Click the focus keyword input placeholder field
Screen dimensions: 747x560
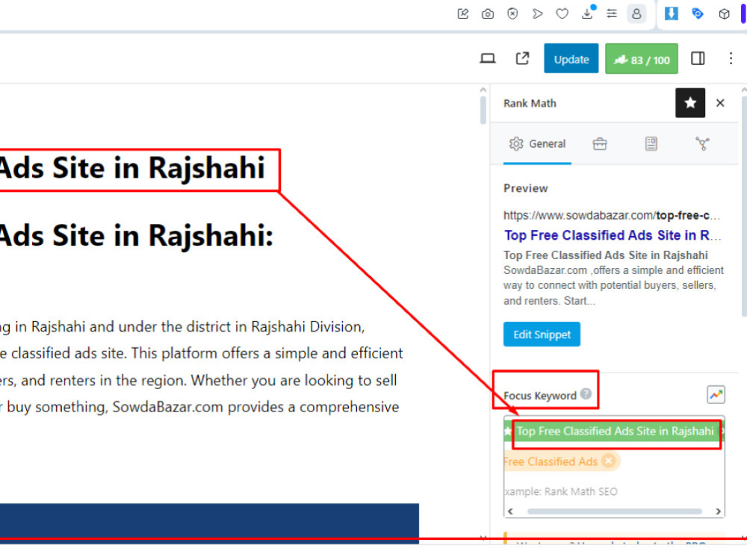(562, 491)
